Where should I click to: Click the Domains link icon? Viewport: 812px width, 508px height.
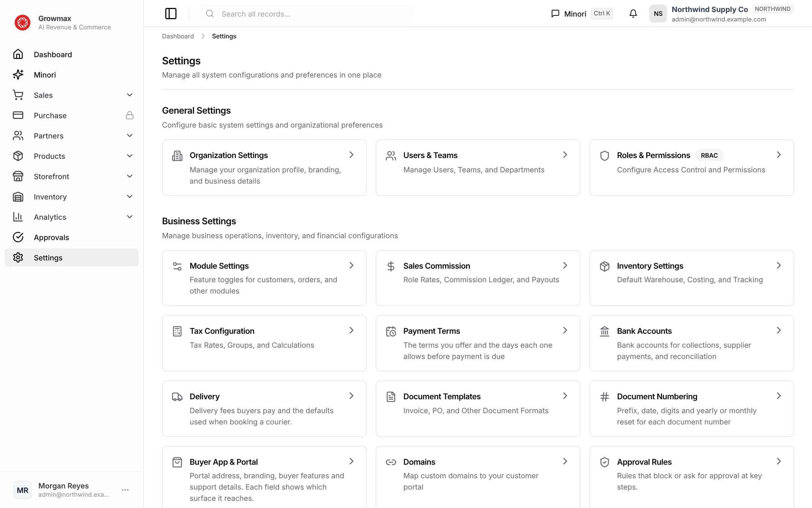[x=391, y=462]
